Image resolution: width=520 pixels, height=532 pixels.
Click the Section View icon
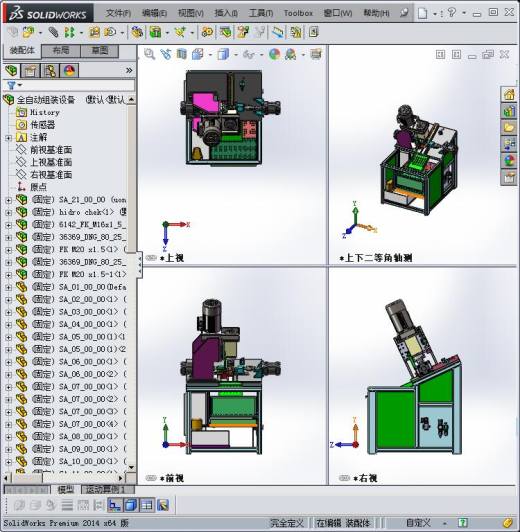[x=181, y=54]
